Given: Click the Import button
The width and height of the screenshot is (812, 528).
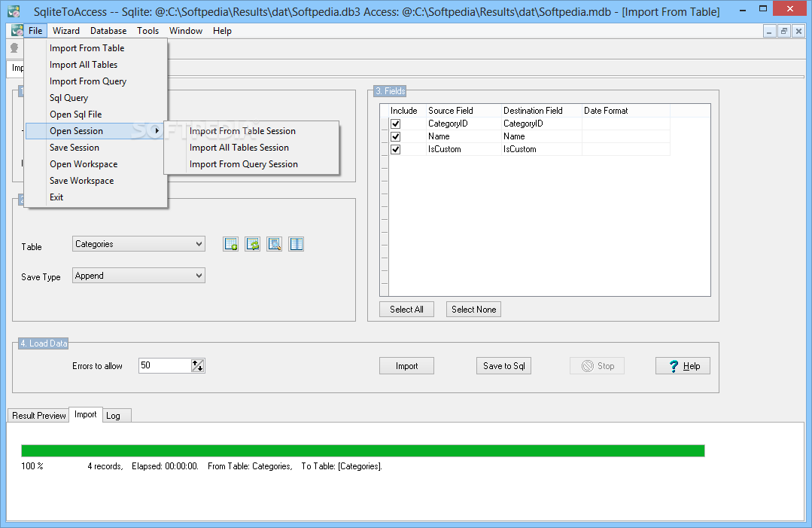Looking at the screenshot, I should (x=406, y=366).
